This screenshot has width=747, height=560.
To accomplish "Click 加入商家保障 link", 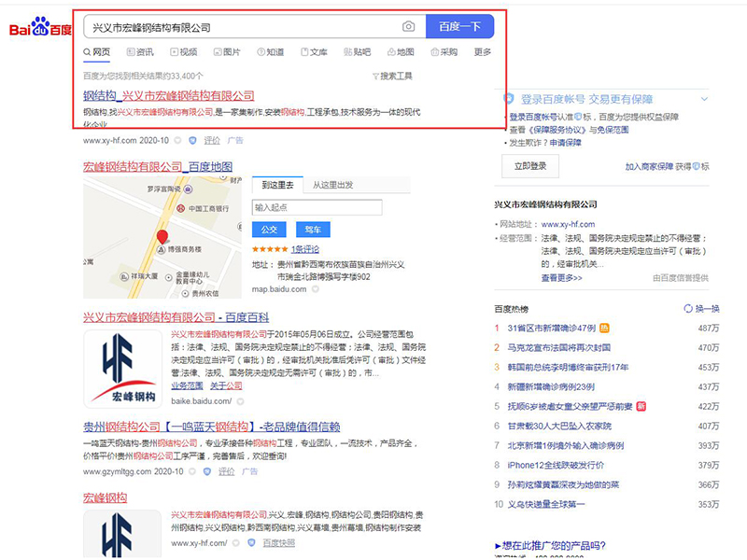I will tap(649, 167).
